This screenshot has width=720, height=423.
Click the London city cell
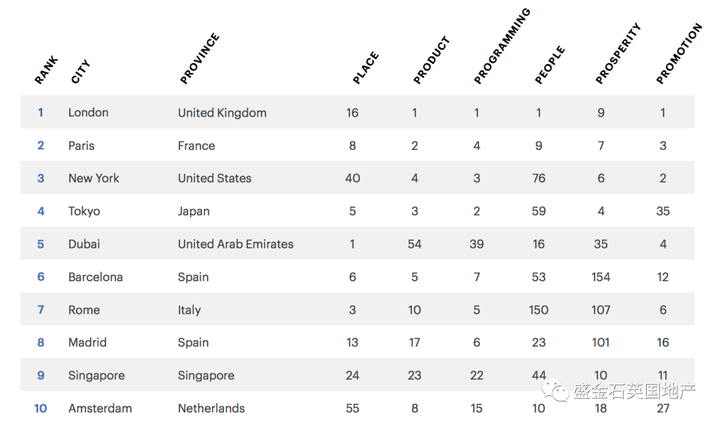click(x=88, y=113)
